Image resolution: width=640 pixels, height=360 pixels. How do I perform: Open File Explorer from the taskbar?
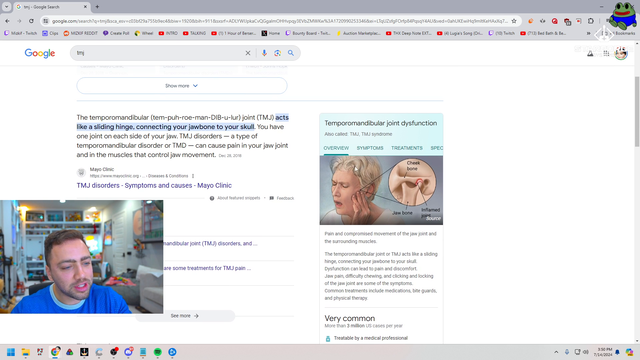pos(25,352)
